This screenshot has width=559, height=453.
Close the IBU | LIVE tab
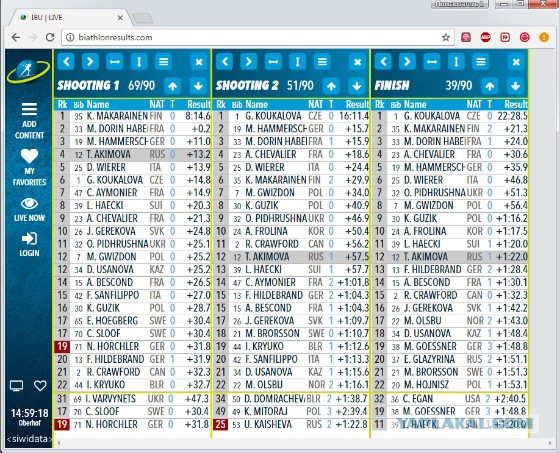[120, 17]
